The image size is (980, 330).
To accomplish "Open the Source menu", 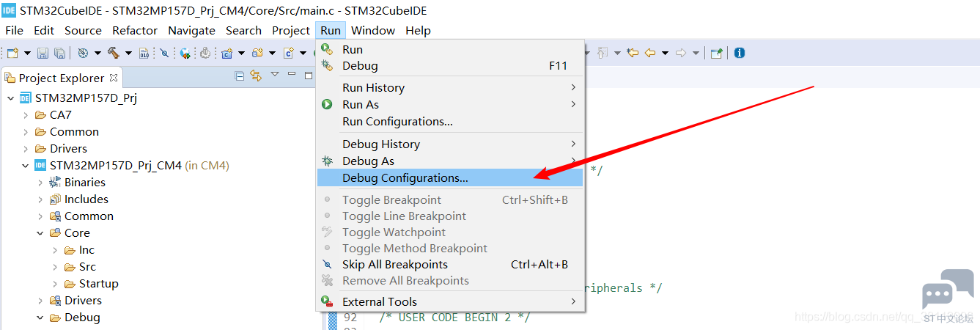I will [x=83, y=30].
